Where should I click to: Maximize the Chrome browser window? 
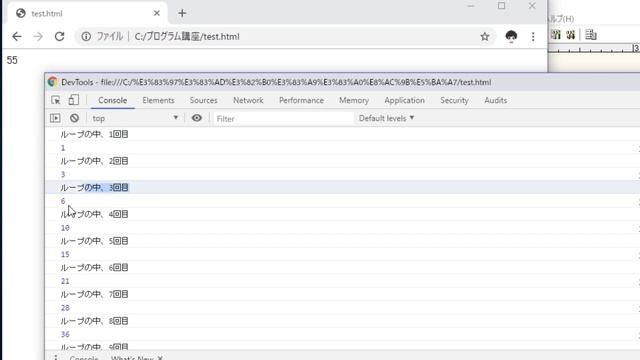[x=501, y=6]
